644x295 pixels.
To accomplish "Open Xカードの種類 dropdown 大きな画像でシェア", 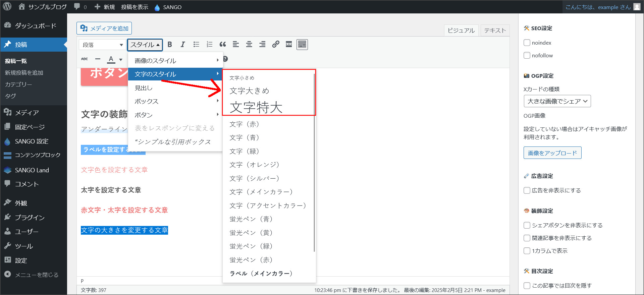I will pos(557,101).
